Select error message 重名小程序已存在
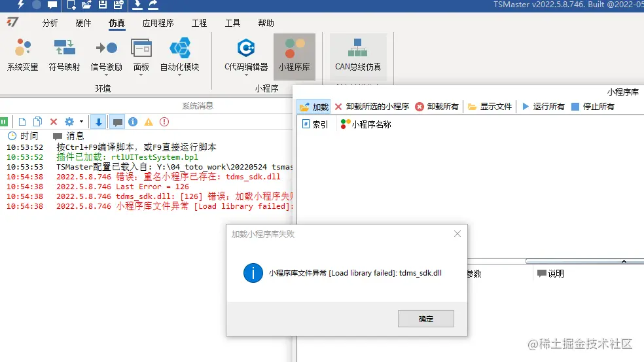Screen dimensions: 644x362 pos(168,177)
